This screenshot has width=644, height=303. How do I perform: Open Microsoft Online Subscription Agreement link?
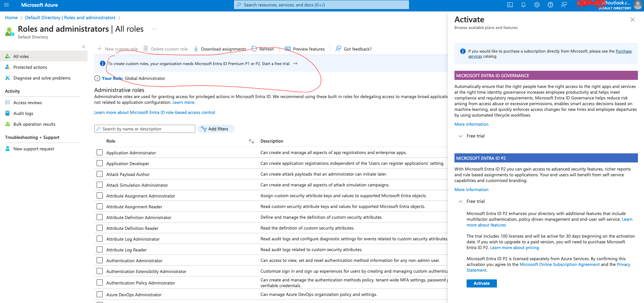tap(560, 265)
